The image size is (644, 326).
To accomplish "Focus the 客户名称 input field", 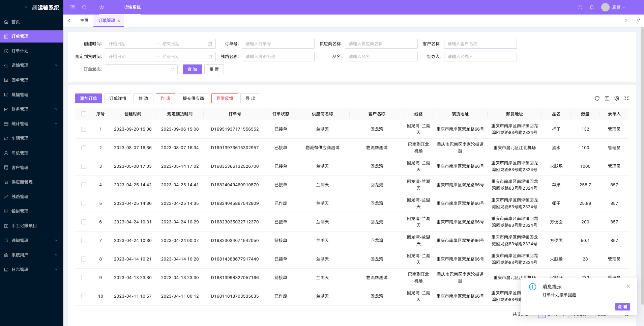I will coord(480,44).
